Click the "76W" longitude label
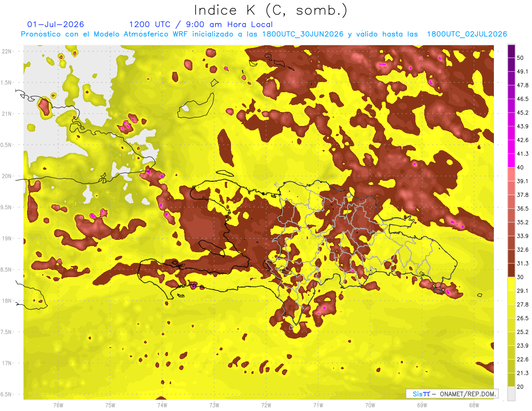 (58, 405)
